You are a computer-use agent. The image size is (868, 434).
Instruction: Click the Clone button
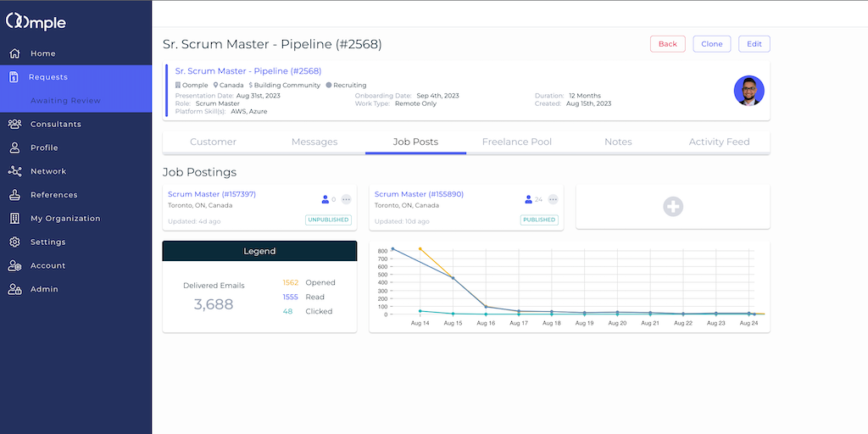pos(711,44)
